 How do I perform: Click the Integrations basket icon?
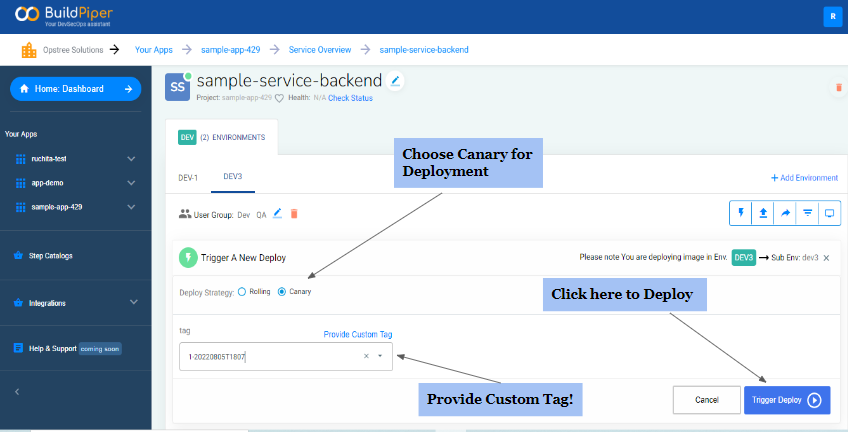tap(18, 303)
